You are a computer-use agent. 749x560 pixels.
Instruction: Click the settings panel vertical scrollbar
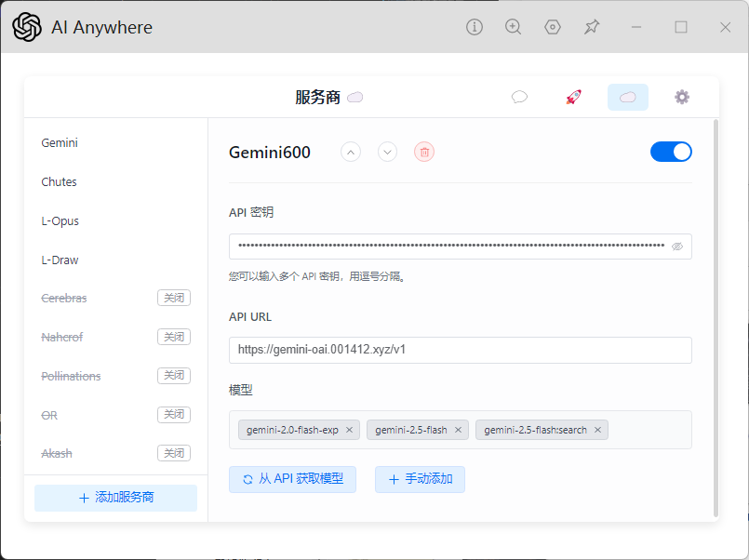(x=716, y=318)
